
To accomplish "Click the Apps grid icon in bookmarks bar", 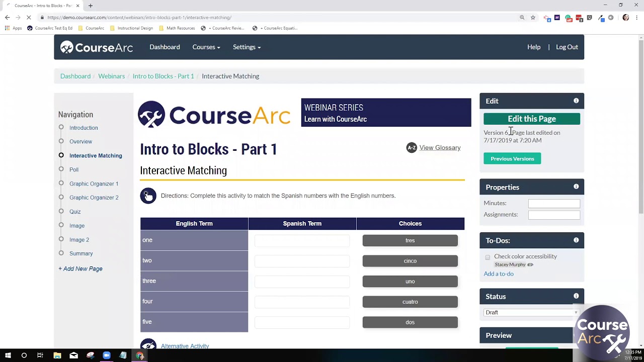I will coord(7,28).
